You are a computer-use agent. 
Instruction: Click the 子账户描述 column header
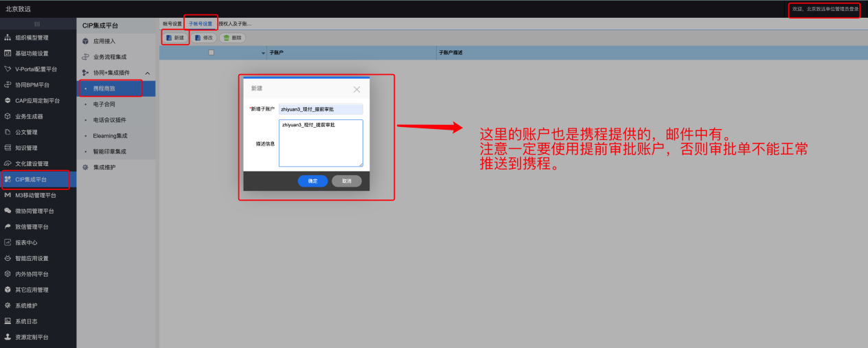point(652,53)
